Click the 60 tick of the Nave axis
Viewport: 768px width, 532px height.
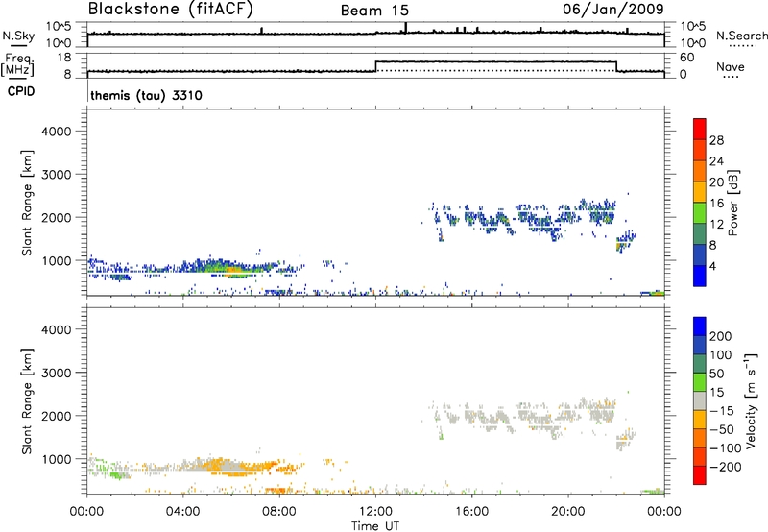click(686, 58)
